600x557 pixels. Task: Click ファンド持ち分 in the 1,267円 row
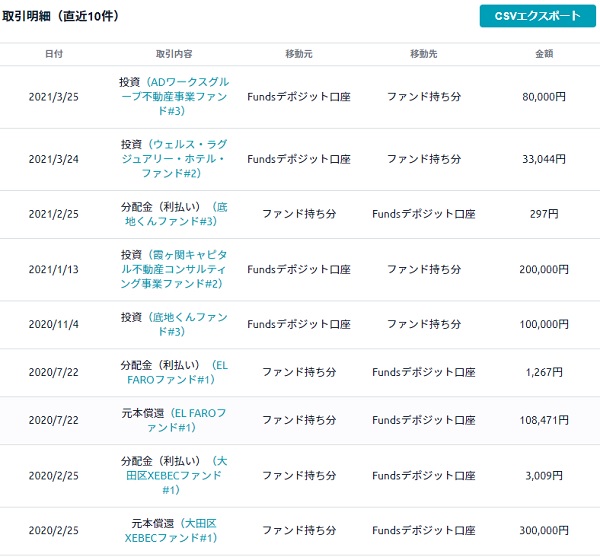pyautogui.click(x=299, y=372)
